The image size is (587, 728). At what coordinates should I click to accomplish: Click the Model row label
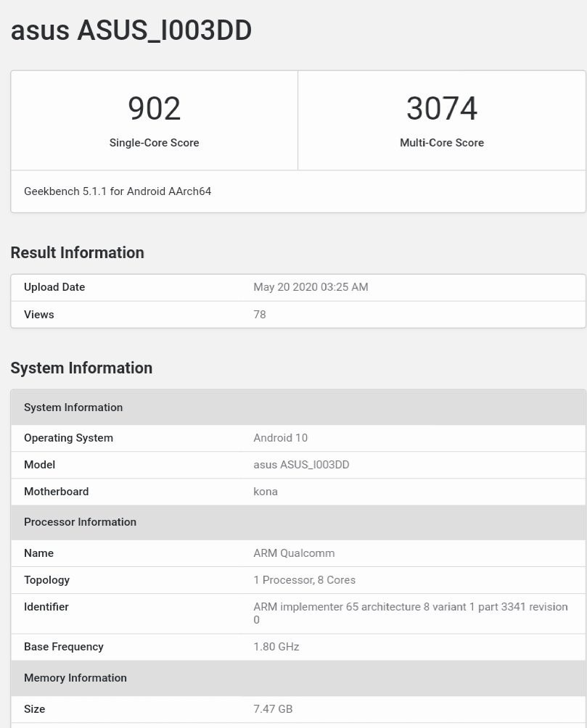pos(39,465)
